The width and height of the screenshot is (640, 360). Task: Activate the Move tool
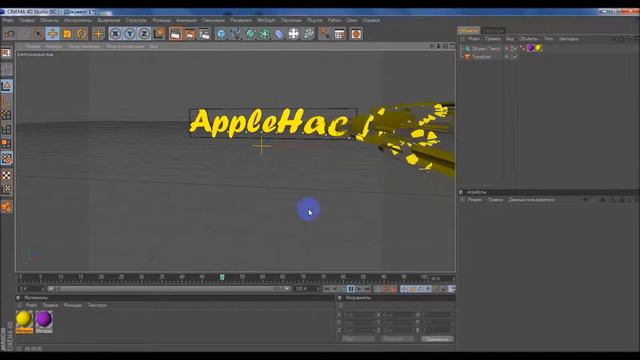point(53,34)
